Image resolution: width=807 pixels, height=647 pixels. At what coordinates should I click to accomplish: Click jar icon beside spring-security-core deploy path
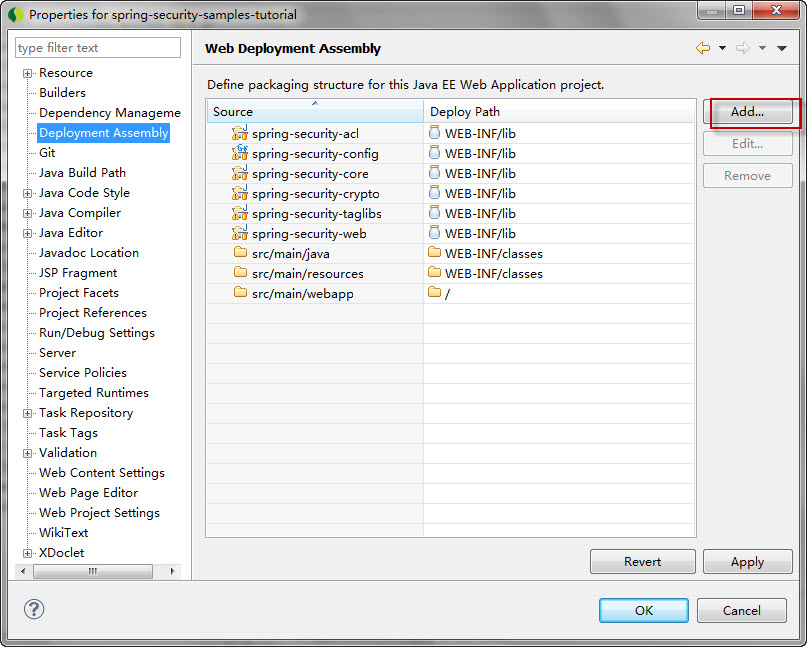pyautogui.click(x=434, y=172)
